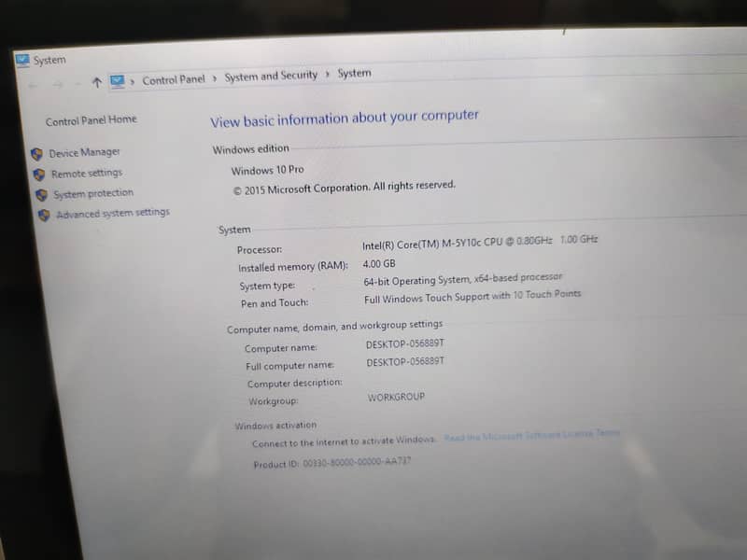Image resolution: width=747 pixels, height=560 pixels.
Task: Click the 'Windows 10 Pro' edition text
Action: coord(267,170)
